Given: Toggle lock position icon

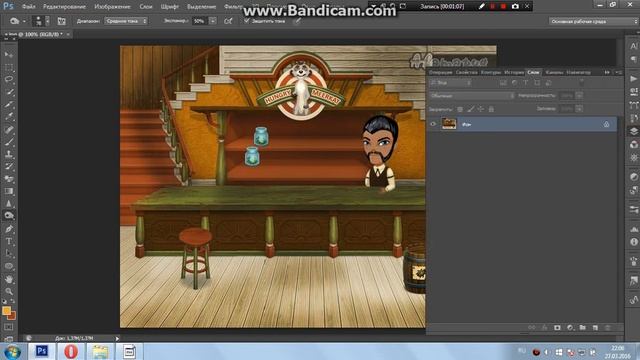Looking at the screenshot, I should click(481, 109).
